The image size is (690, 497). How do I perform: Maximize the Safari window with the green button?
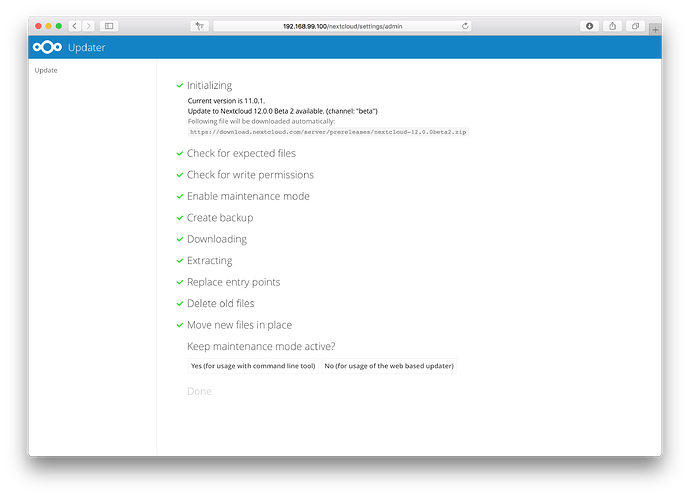(59, 26)
